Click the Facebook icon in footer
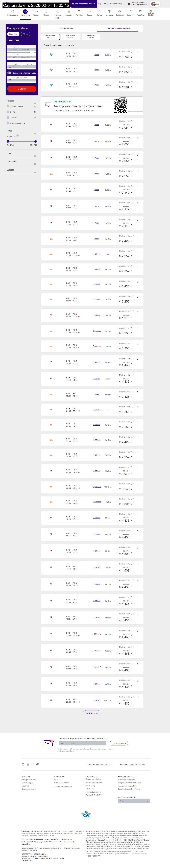The image size is (170, 868). [23, 764]
